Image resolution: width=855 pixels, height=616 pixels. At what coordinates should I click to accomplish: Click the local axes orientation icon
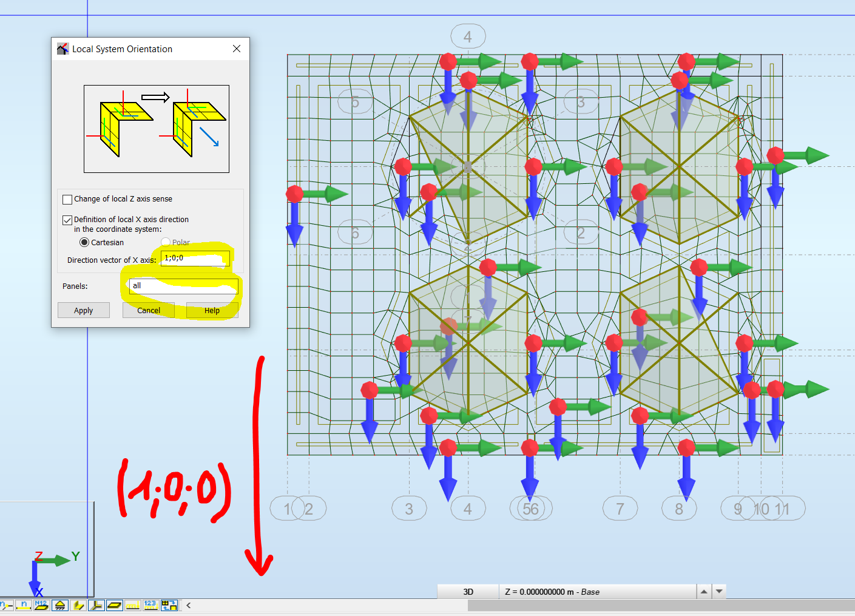pyautogui.click(x=96, y=605)
